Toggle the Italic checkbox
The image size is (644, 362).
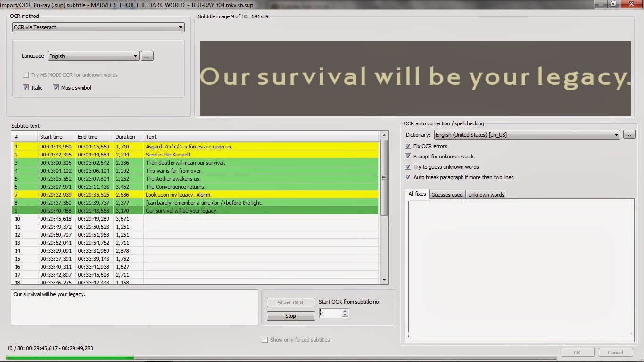pyautogui.click(x=25, y=88)
